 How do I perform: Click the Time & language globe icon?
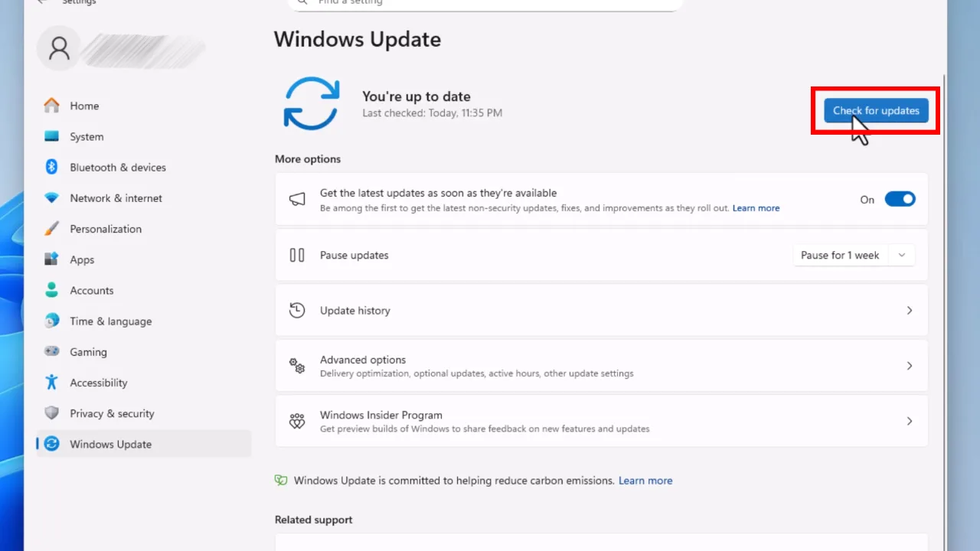pyautogui.click(x=51, y=321)
